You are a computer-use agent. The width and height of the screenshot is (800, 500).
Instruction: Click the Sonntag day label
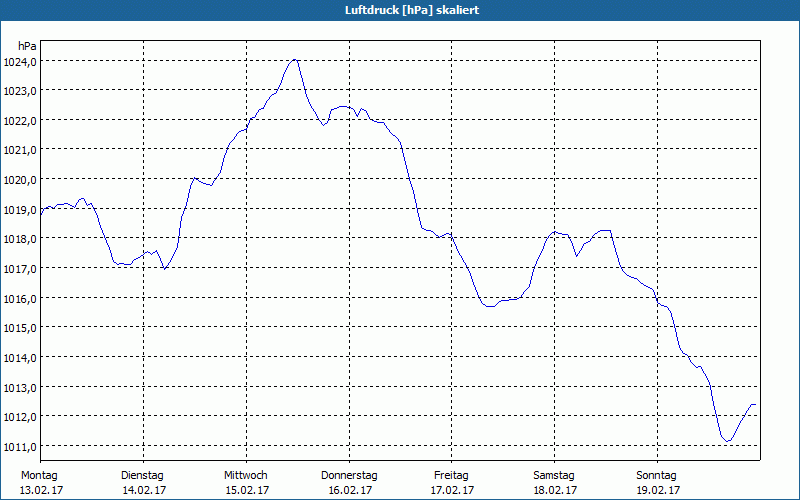(x=657, y=476)
